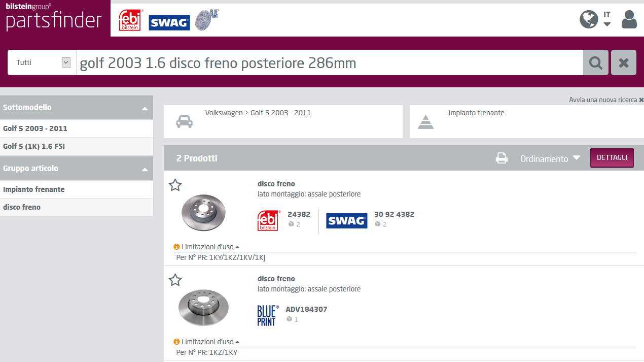Select Impianto frenante article group

77,189
